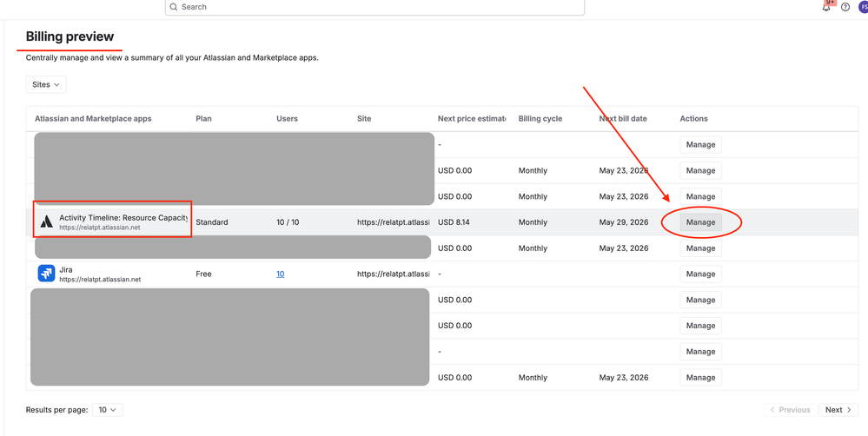Open the Jira users count link 10
868x436 pixels.
pyautogui.click(x=280, y=274)
